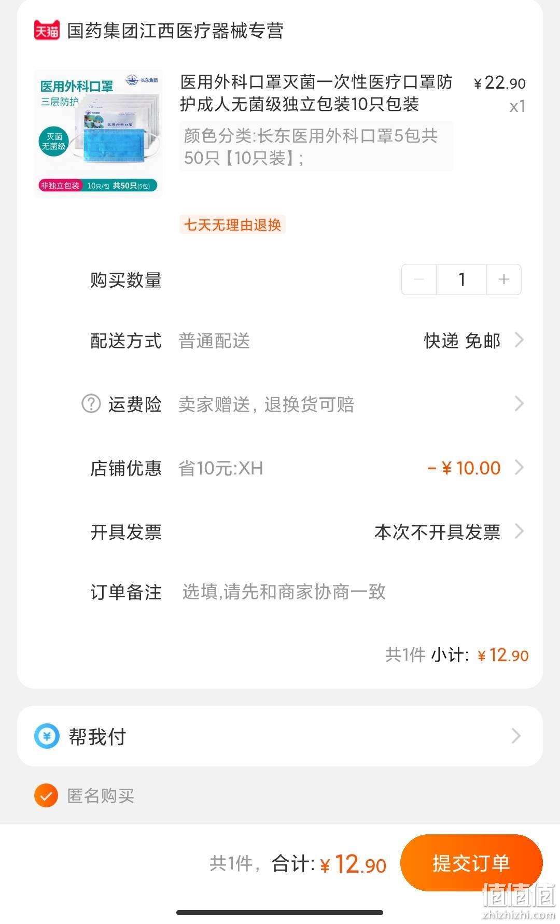Tap the Tmall store logo icon
Viewport: 560px width, 924px height.
pos(47,31)
